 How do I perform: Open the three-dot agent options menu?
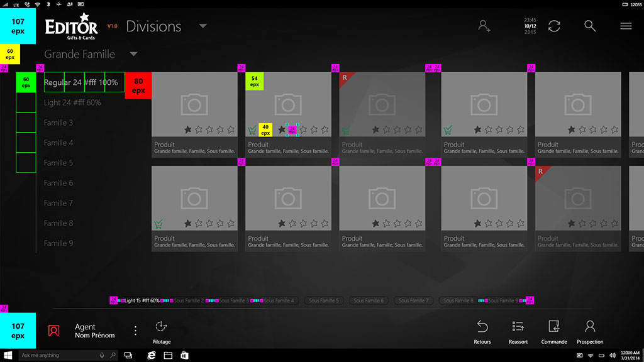click(x=135, y=331)
